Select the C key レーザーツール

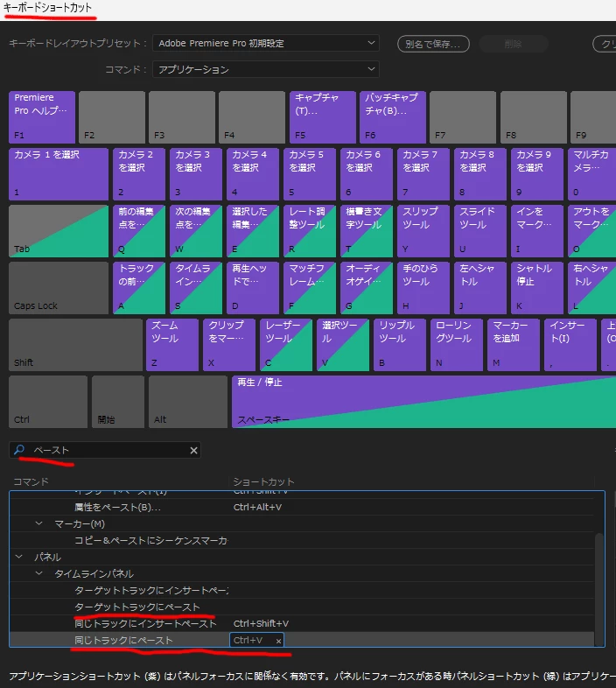286,345
